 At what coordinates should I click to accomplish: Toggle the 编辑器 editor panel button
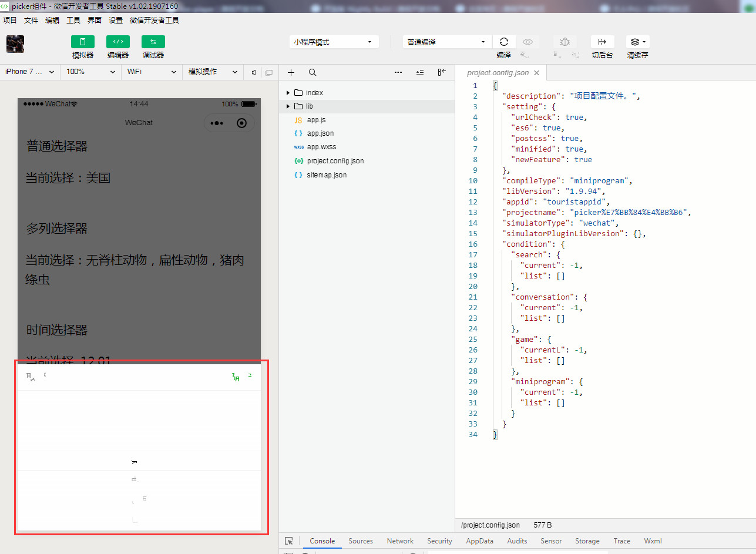[118, 42]
